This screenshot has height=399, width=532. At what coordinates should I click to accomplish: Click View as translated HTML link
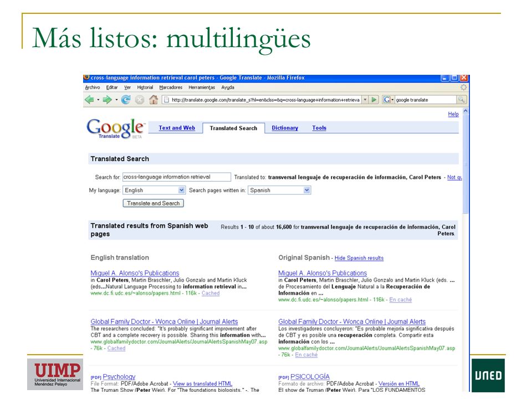[203, 383]
